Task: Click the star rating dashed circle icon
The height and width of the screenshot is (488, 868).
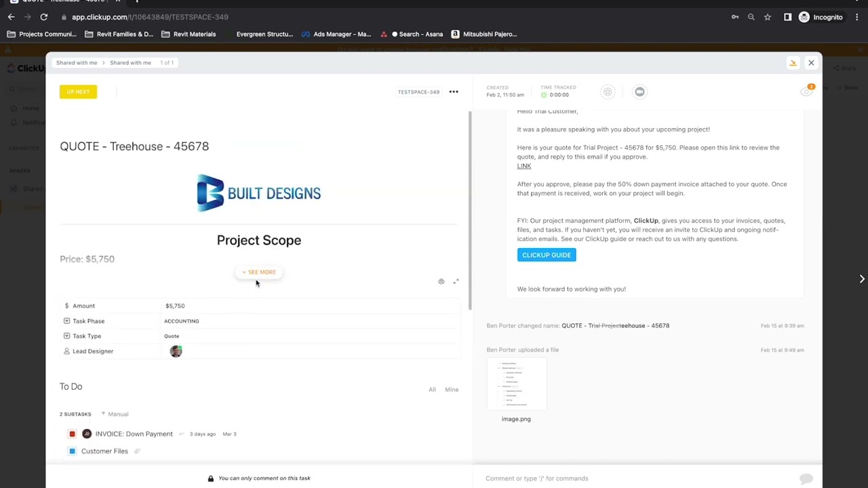Action: click(x=608, y=91)
